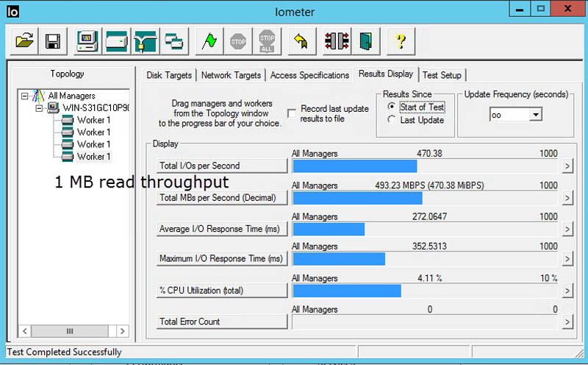Expand Maximum I/O Response Time chart
Viewport: 588px width, 365px height.
(567, 259)
